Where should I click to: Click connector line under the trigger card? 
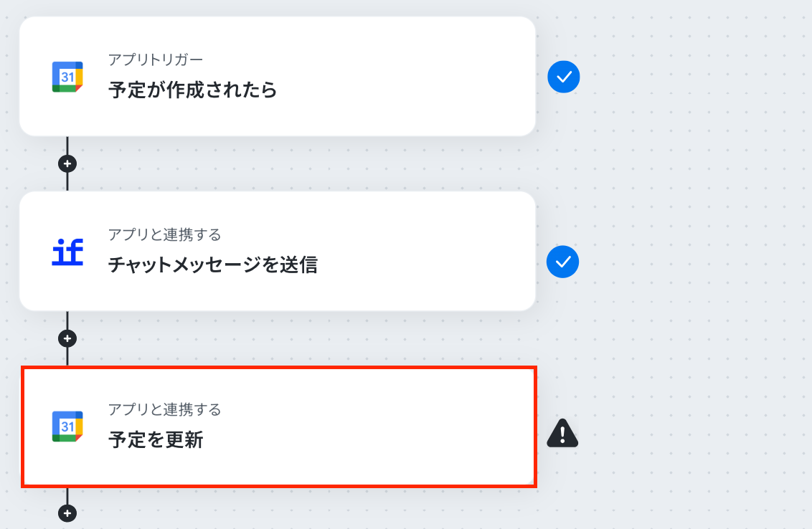pyautogui.click(x=67, y=146)
